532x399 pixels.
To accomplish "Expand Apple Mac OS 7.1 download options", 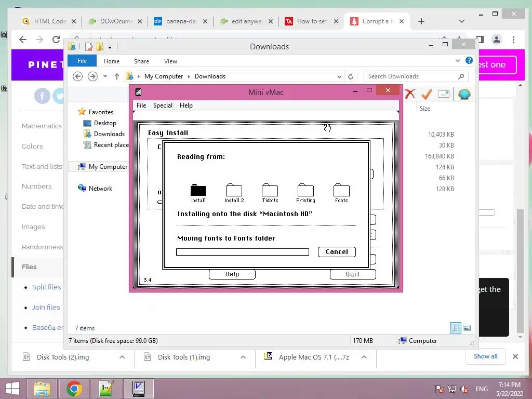I will (364, 357).
